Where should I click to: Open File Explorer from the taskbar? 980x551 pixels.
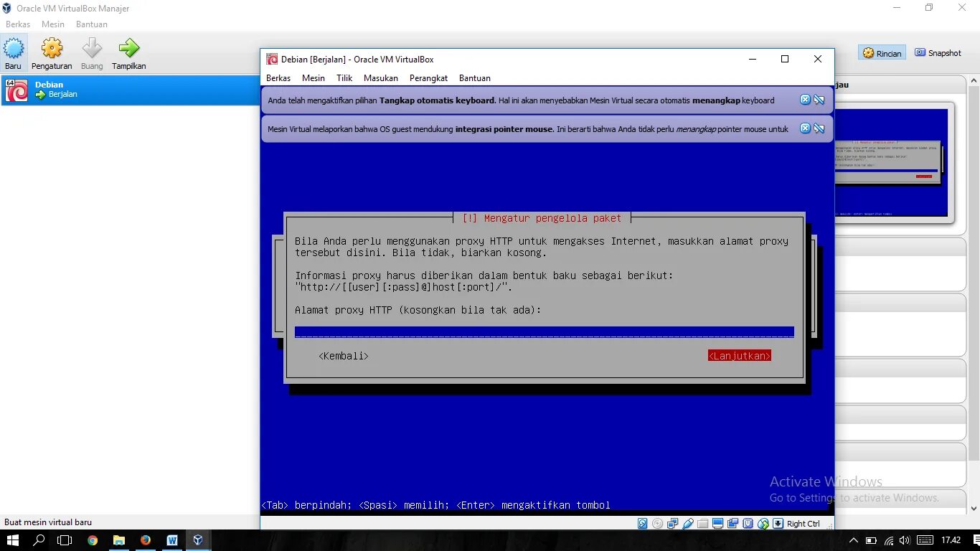(119, 540)
